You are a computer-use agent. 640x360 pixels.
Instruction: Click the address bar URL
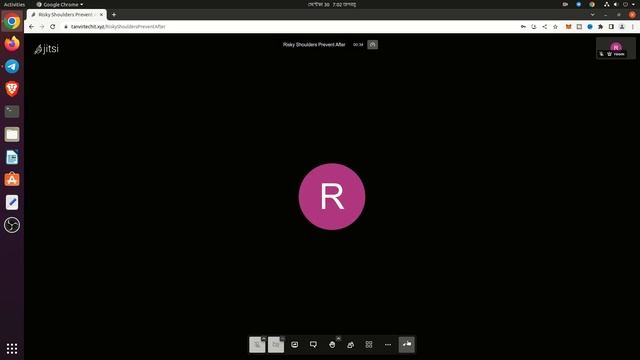coord(118,27)
